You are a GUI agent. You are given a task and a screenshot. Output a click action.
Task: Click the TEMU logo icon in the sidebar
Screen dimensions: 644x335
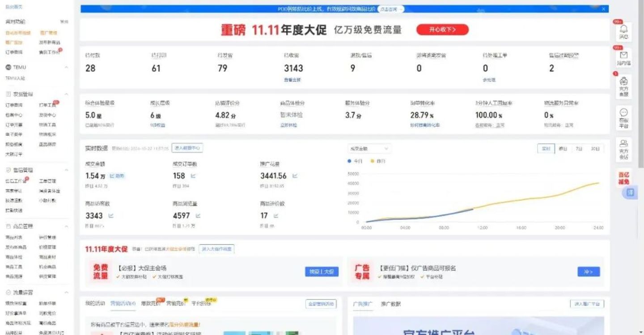tap(8, 67)
